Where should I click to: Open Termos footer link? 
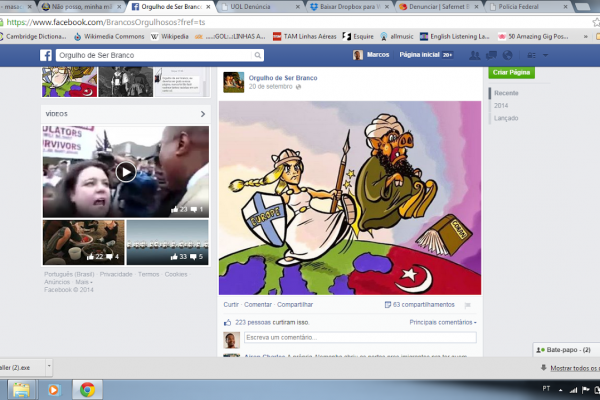point(148,274)
